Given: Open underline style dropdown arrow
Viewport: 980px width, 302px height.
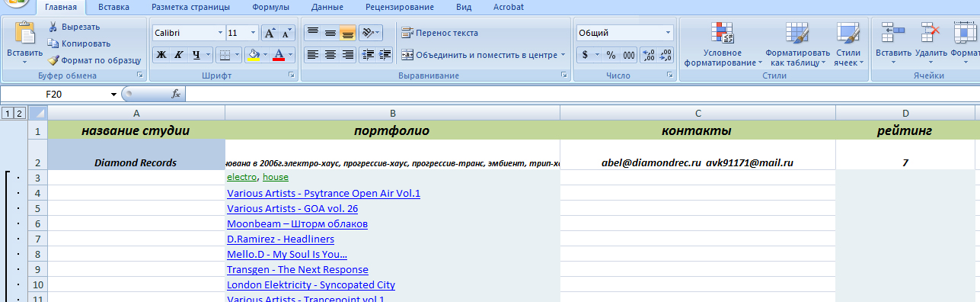Looking at the screenshot, I should pyautogui.click(x=209, y=55).
